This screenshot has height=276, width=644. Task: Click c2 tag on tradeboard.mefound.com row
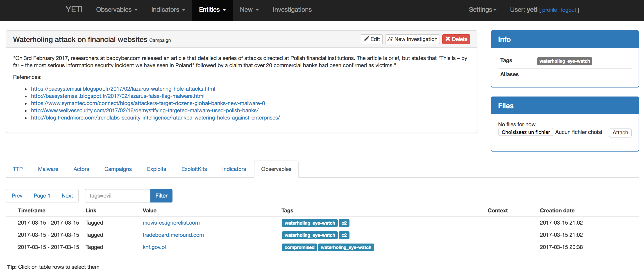click(x=344, y=235)
